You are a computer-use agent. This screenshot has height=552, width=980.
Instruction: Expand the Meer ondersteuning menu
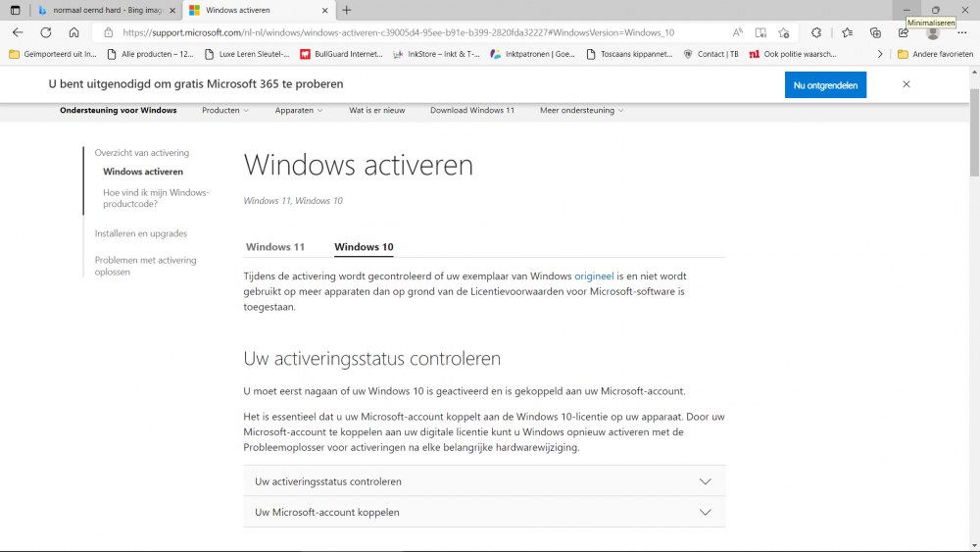[x=581, y=110]
